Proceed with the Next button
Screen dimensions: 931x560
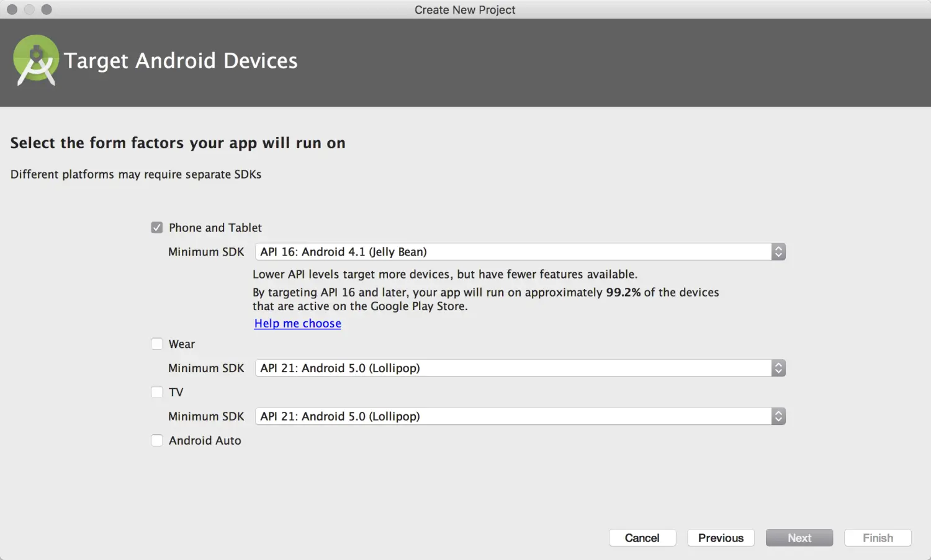(799, 538)
